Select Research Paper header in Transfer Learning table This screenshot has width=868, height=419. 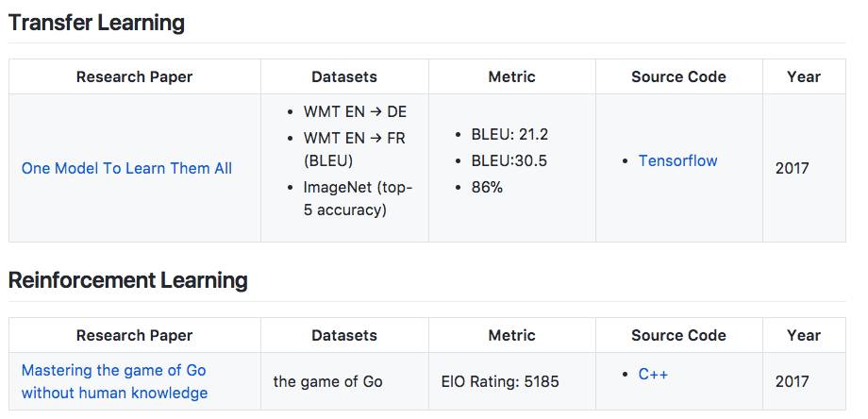[134, 76]
